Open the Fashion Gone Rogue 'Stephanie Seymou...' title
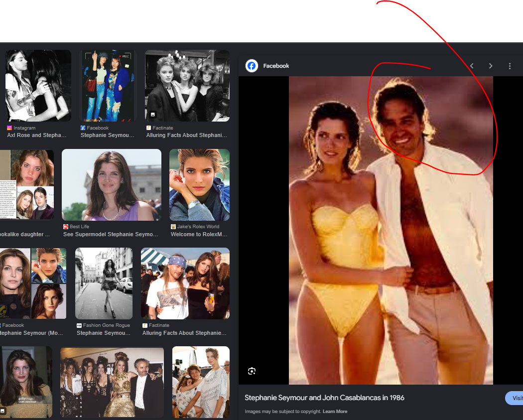Image resolution: width=523 pixels, height=420 pixels. [x=104, y=333]
